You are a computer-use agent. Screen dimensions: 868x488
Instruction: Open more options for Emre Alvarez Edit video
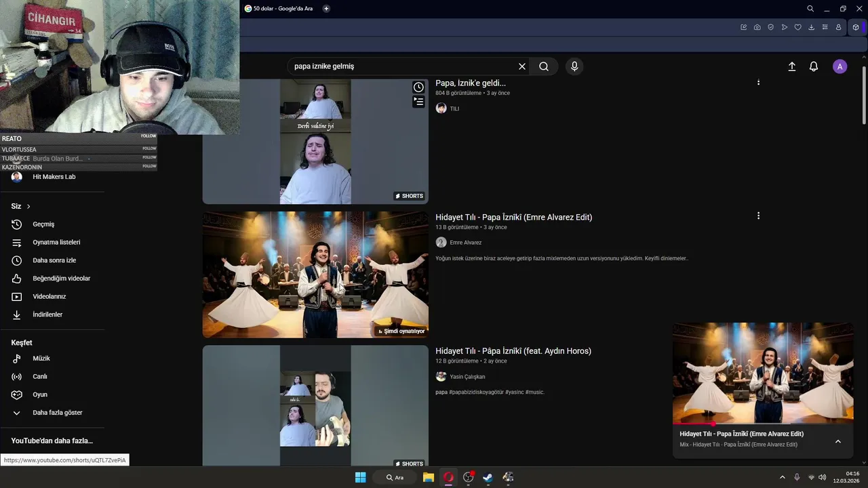point(758,216)
